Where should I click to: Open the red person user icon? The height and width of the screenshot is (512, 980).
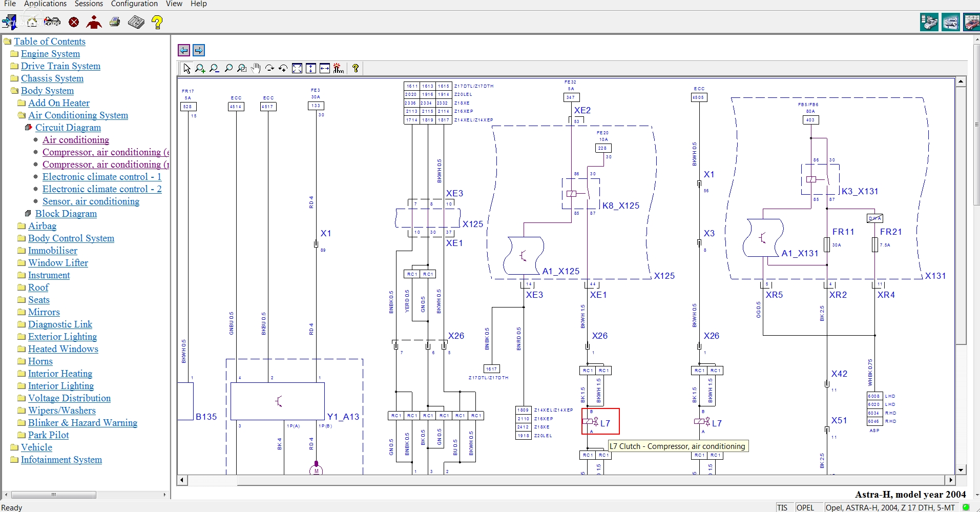tap(94, 22)
